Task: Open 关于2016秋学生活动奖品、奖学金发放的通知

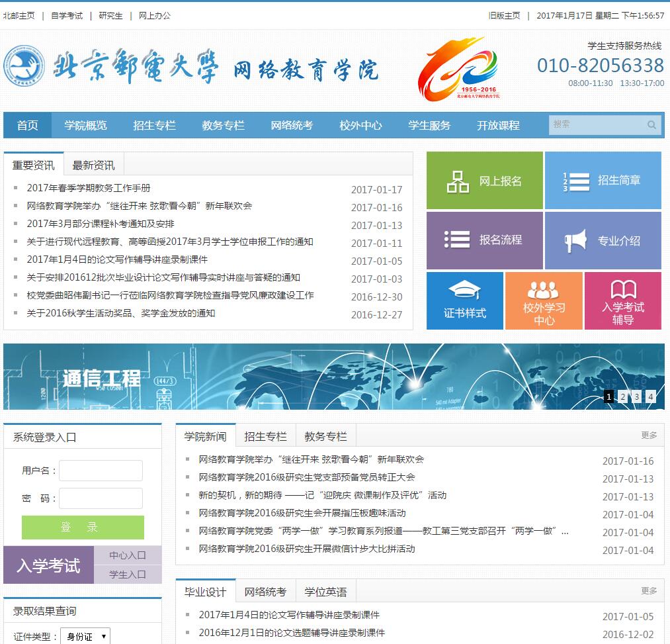Action: (x=121, y=313)
